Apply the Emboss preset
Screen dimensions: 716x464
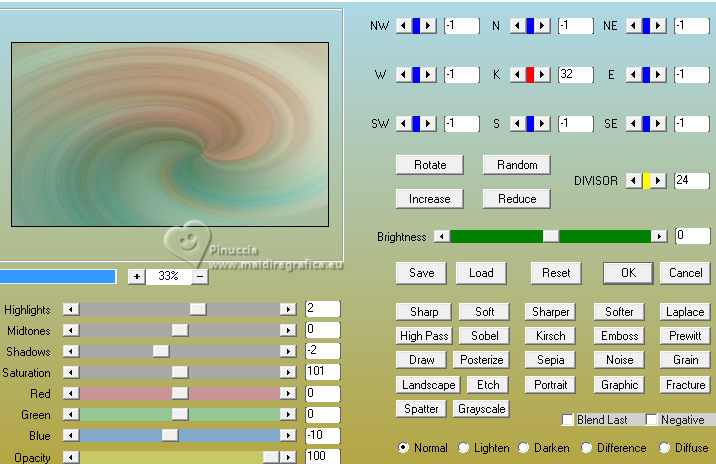point(619,336)
